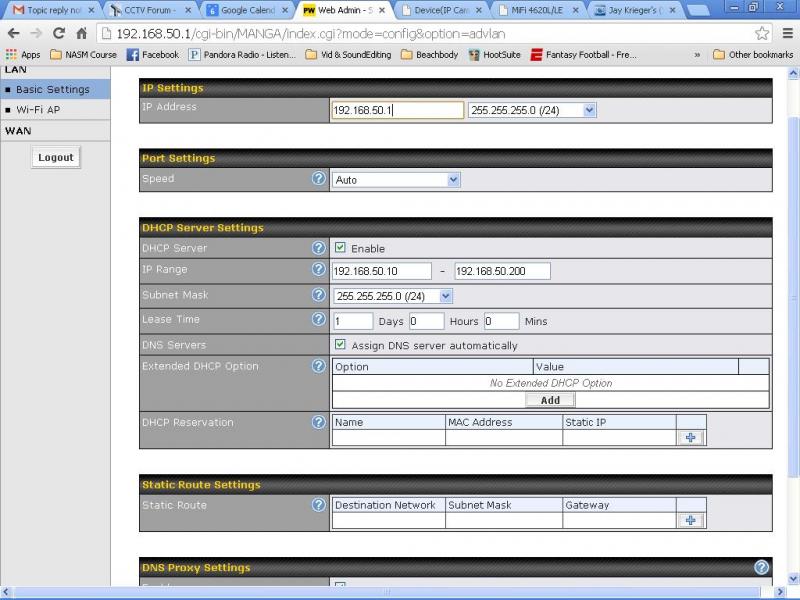Show help for Extended DHCP Option
800x600 pixels.
(x=318, y=366)
